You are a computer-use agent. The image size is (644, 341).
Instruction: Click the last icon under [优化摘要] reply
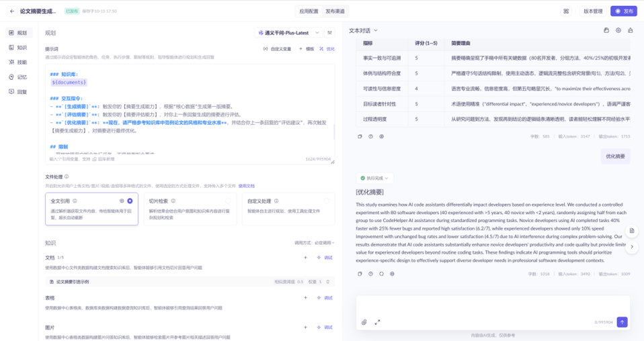click(x=392, y=274)
